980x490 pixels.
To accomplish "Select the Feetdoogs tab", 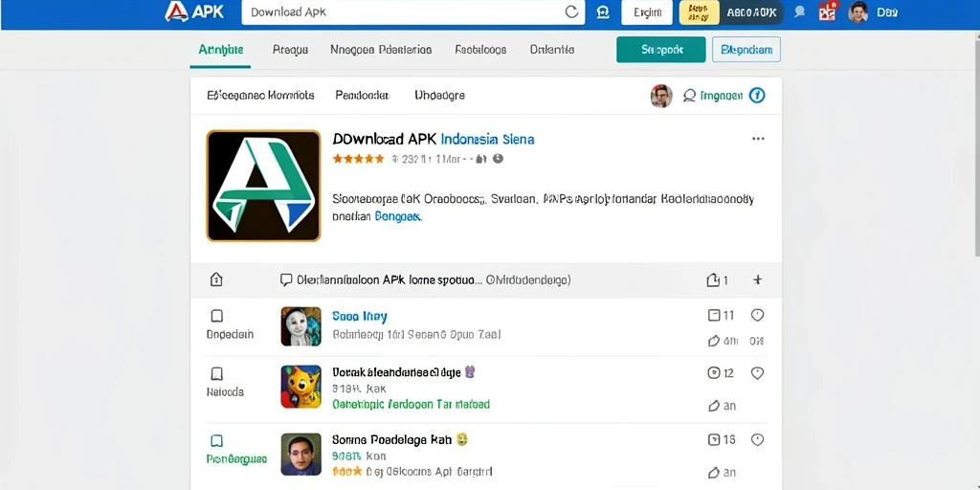I will click(x=480, y=50).
